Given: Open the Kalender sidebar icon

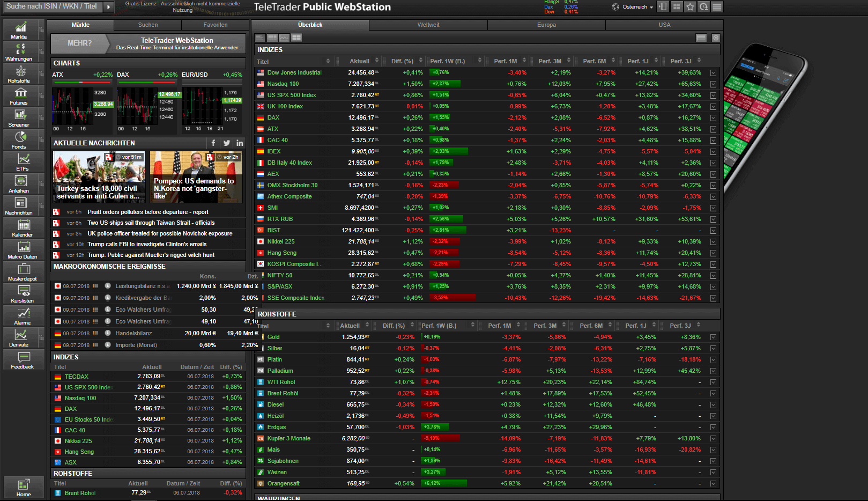Looking at the screenshot, I should click(x=23, y=228).
